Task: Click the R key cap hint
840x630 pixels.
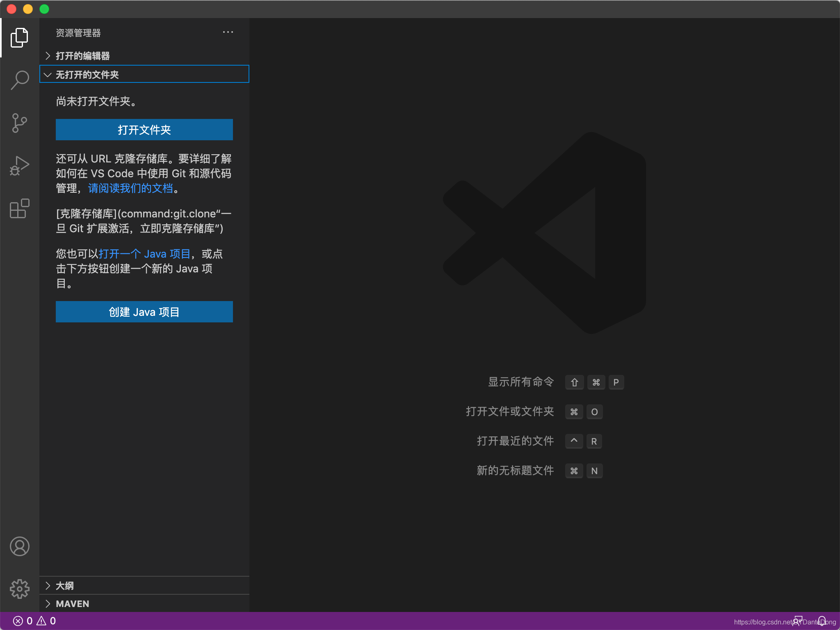Action: [x=594, y=441]
